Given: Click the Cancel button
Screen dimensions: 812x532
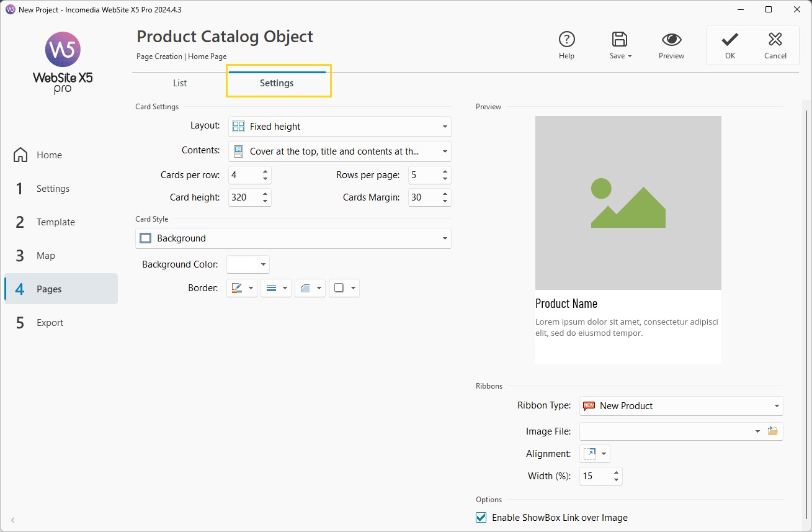Looking at the screenshot, I should (x=775, y=45).
